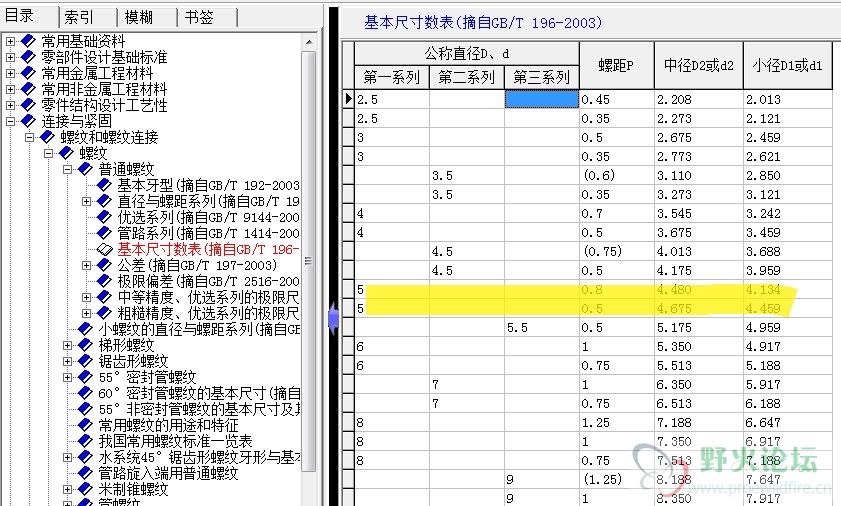
Task: Click icon beside 管路系列
Action: (104, 233)
